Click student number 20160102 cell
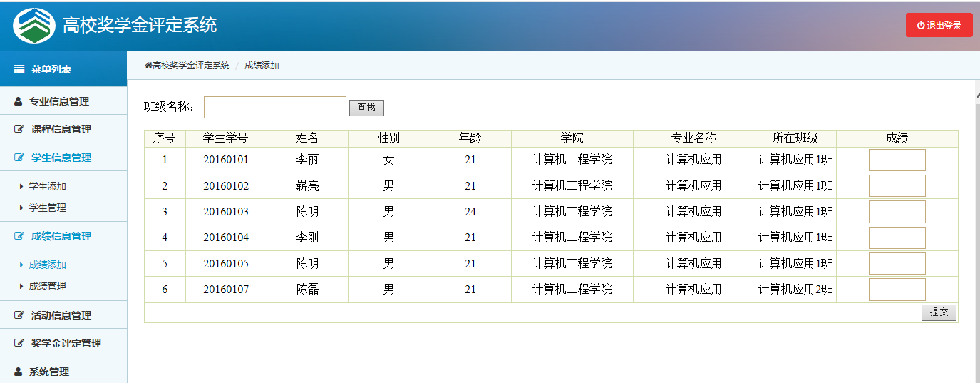Viewport: 980px width, 383px height. [226, 186]
